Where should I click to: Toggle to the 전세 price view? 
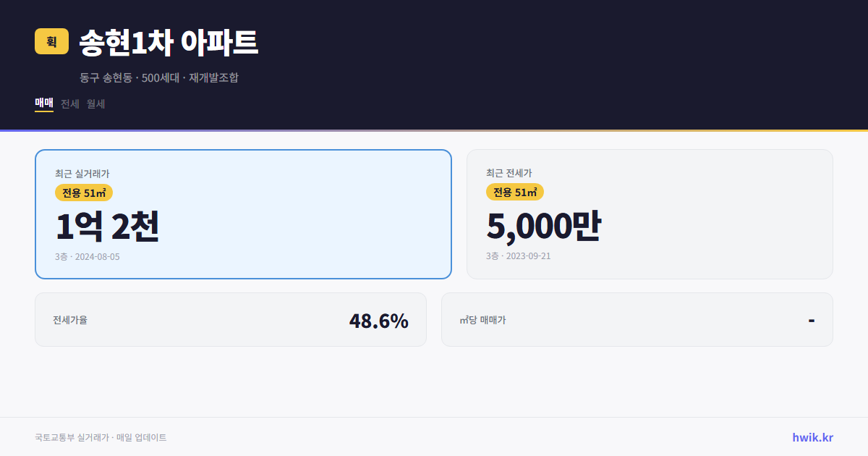pos(67,104)
